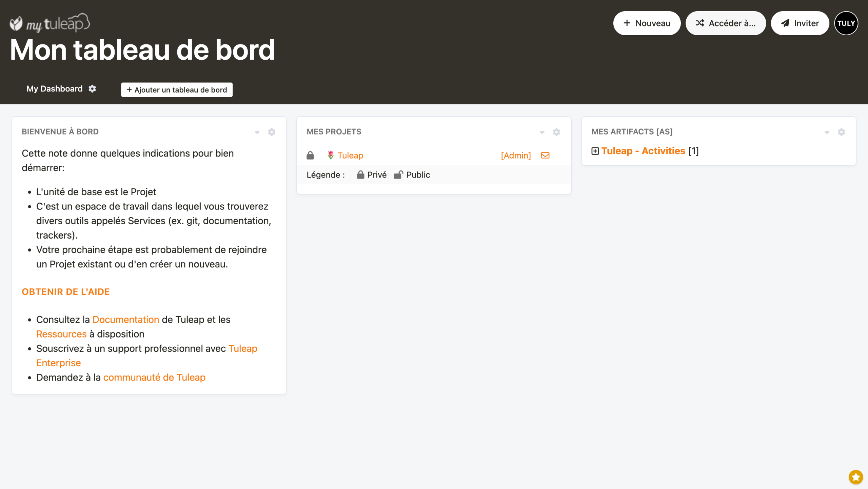Collapse the Mes Projets widget
The image size is (868, 489).
[x=542, y=132]
